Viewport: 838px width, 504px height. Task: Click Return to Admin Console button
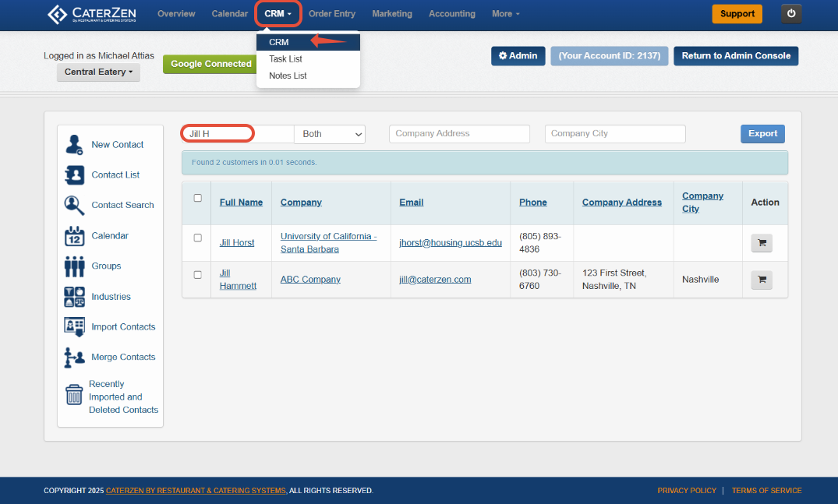(x=736, y=56)
